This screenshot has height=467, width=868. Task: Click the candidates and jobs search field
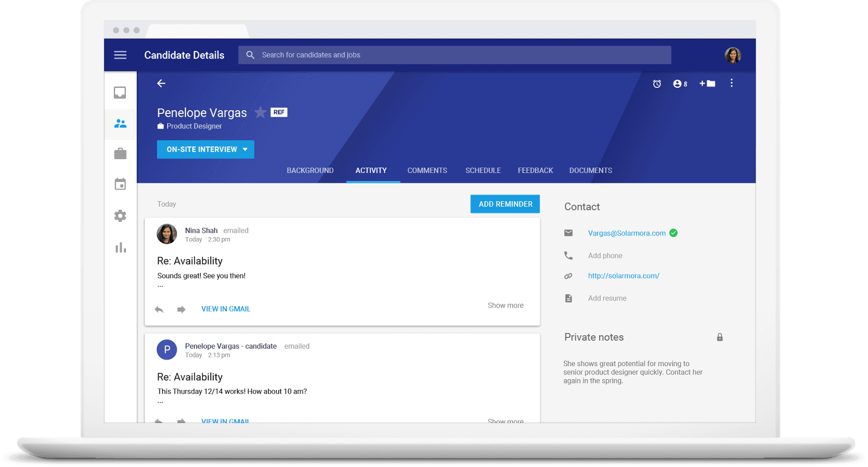pyautogui.click(x=455, y=55)
